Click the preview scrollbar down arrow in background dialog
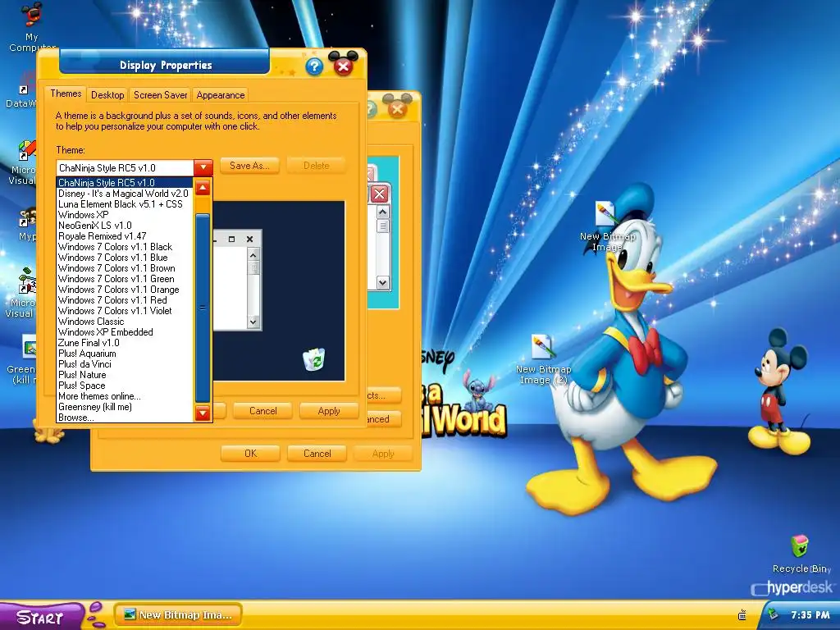Image resolution: width=840 pixels, height=630 pixels. click(382, 282)
